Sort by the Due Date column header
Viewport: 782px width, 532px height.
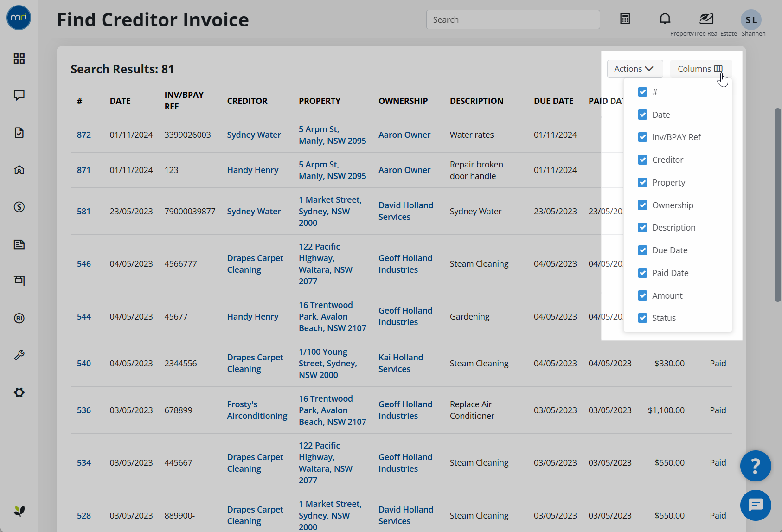pos(553,101)
